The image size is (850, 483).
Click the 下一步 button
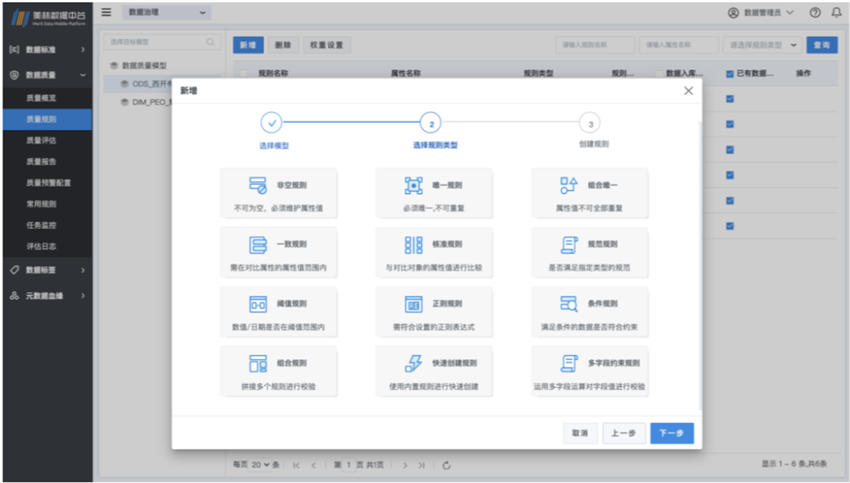tap(671, 433)
